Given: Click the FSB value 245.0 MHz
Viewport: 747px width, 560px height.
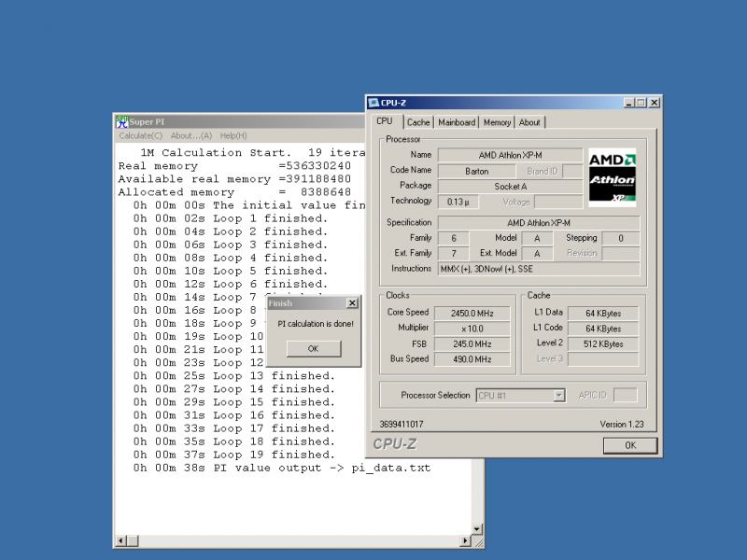Looking at the screenshot, I should point(472,343).
